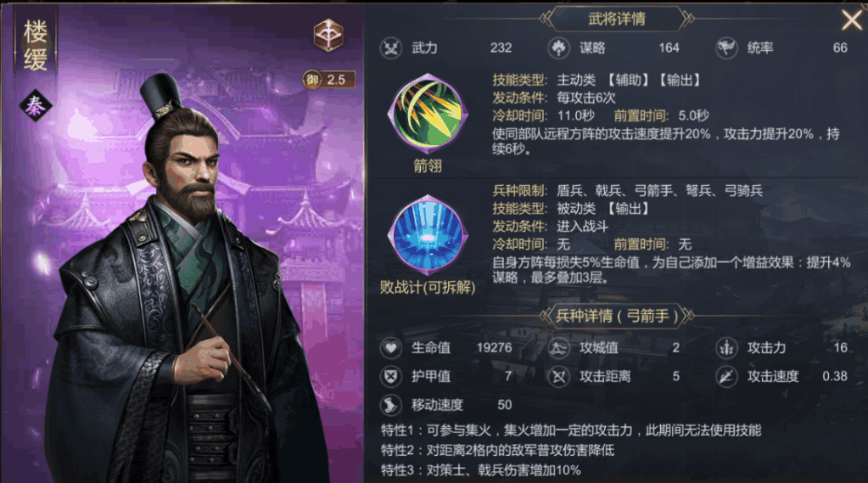
Task: Click the 攻城值 siege icon
Action: click(558, 348)
